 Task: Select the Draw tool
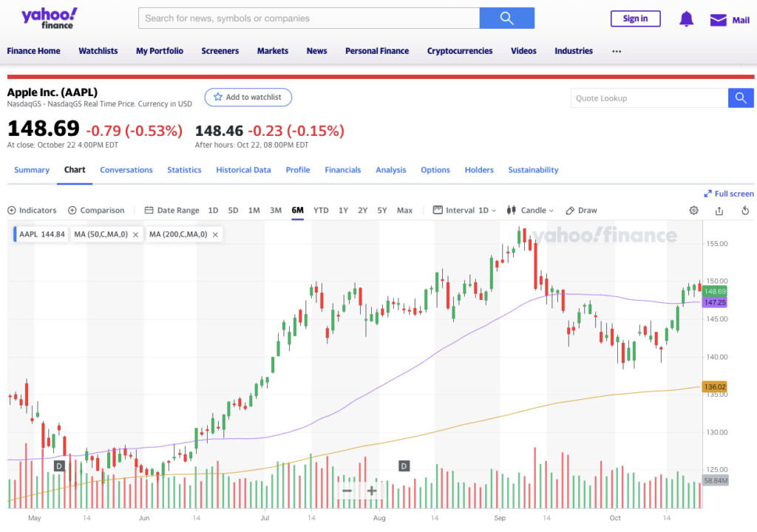point(581,211)
